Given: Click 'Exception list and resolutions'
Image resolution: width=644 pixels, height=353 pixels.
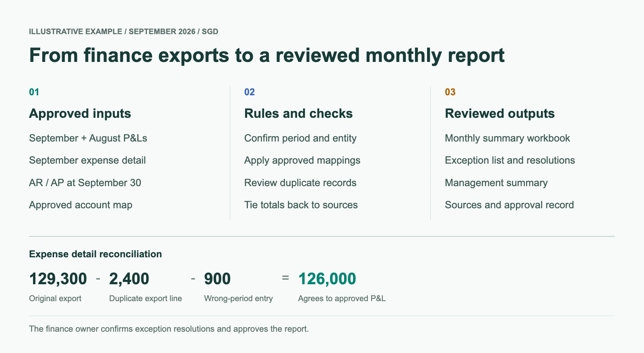Looking at the screenshot, I should 510,160.
